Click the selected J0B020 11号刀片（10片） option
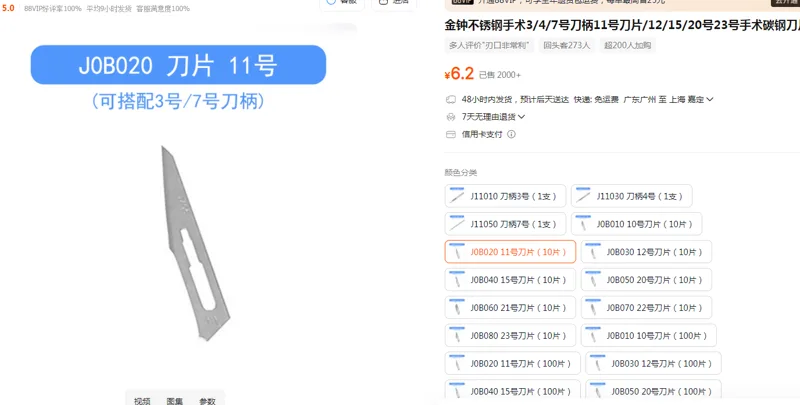 pyautogui.click(x=510, y=252)
